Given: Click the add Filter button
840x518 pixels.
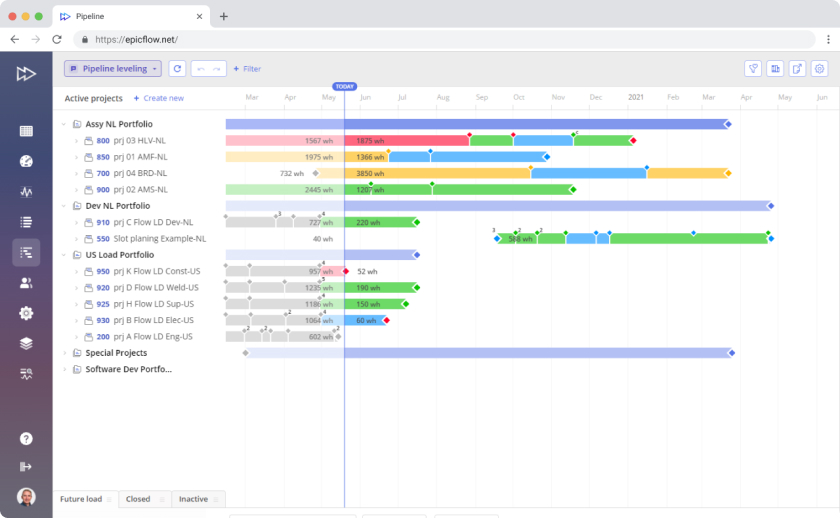Looking at the screenshot, I should (247, 69).
